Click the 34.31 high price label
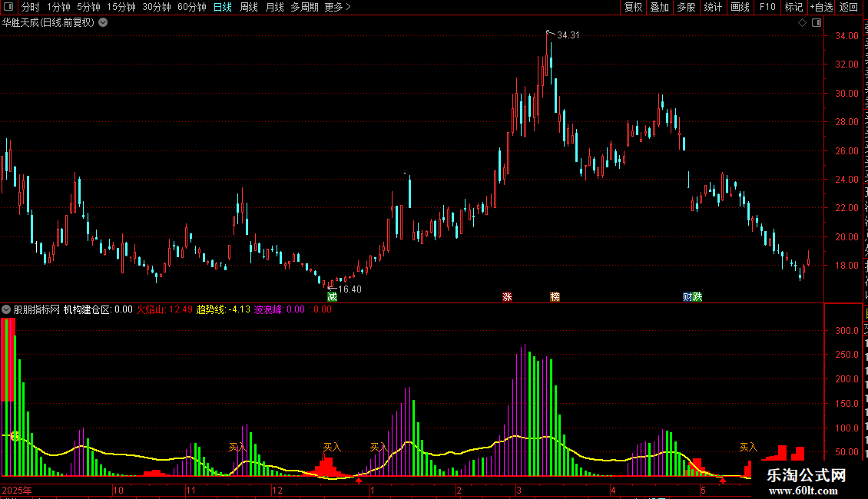This screenshot has width=868, height=499. [568, 35]
